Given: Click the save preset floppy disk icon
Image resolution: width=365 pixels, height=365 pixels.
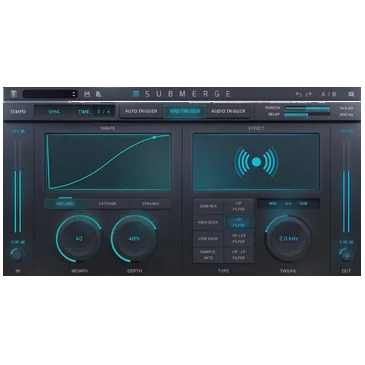Looking at the screenshot, I should pos(87,94).
